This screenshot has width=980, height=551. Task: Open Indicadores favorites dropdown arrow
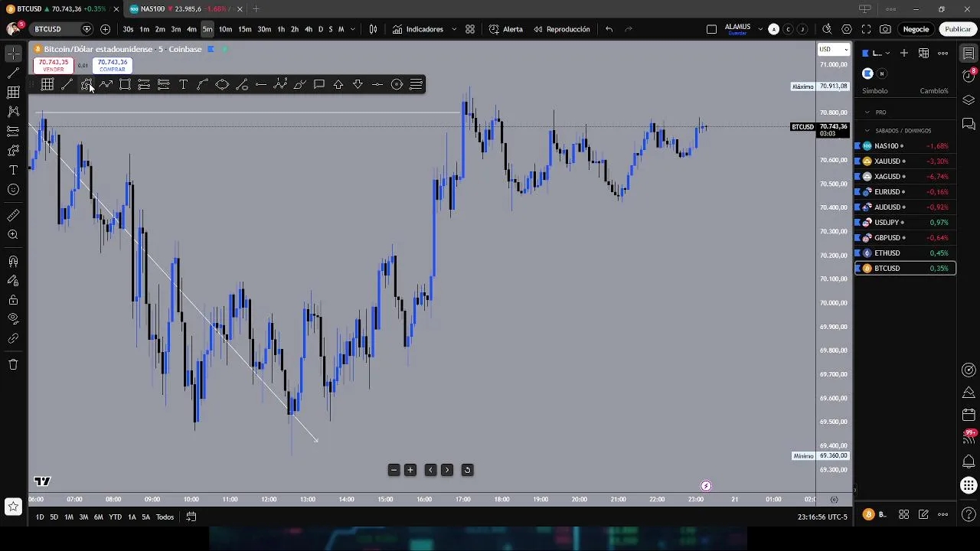click(x=454, y=29)
